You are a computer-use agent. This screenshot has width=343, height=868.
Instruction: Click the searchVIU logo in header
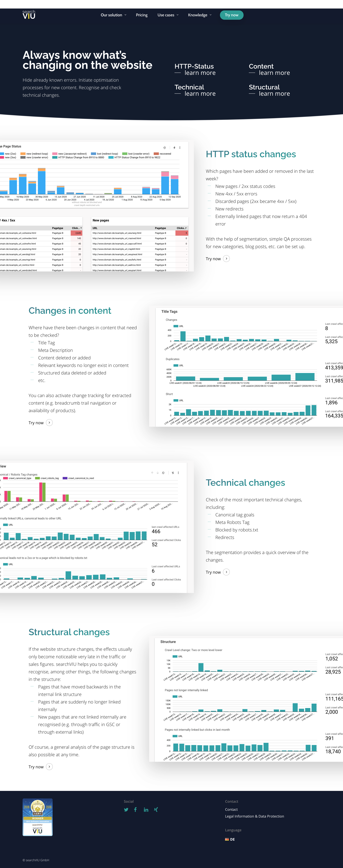pos(29,14)
